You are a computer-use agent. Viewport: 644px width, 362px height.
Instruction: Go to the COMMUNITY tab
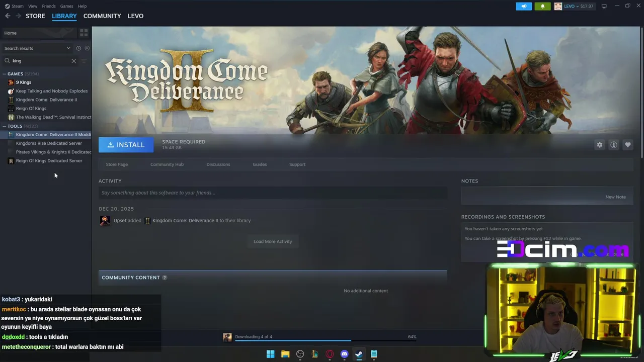pyautogui.click(x=102, y=16)
